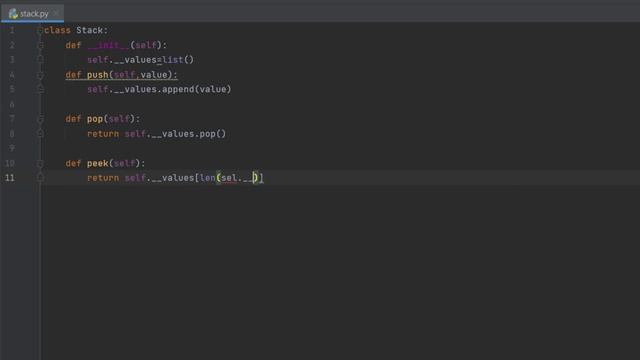Collapse the pop method fold marker on line 7
Image resolution: width=640 pixels, height=360 pixels.
(40, 119)
